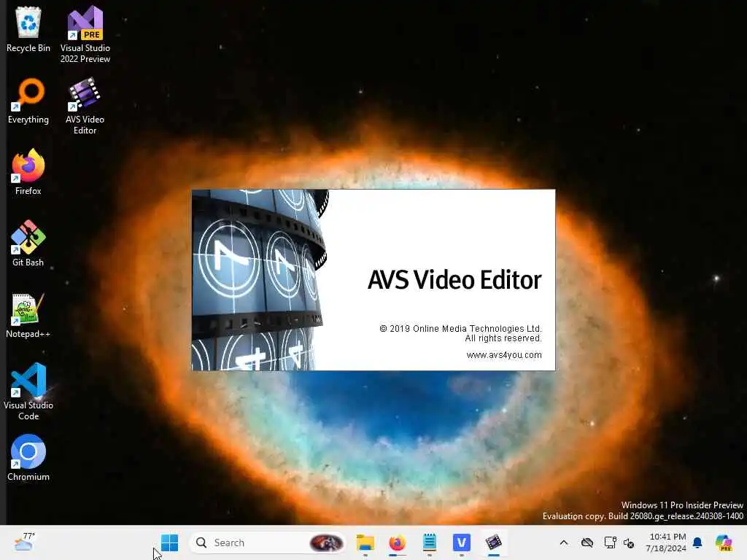Select the Chromium desktop shortcut

point(28,458)
